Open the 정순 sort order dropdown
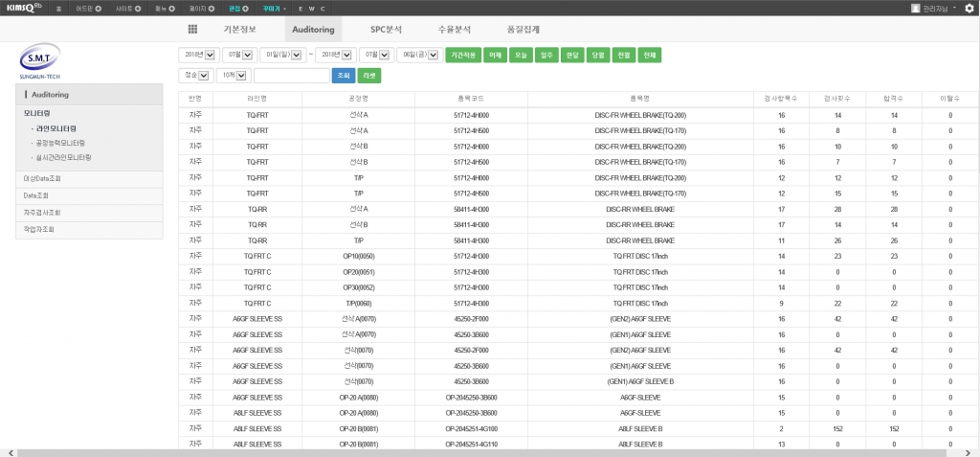The height and width of the screenshot is (457, 980). pyautogui.click(x=195, y=75)
